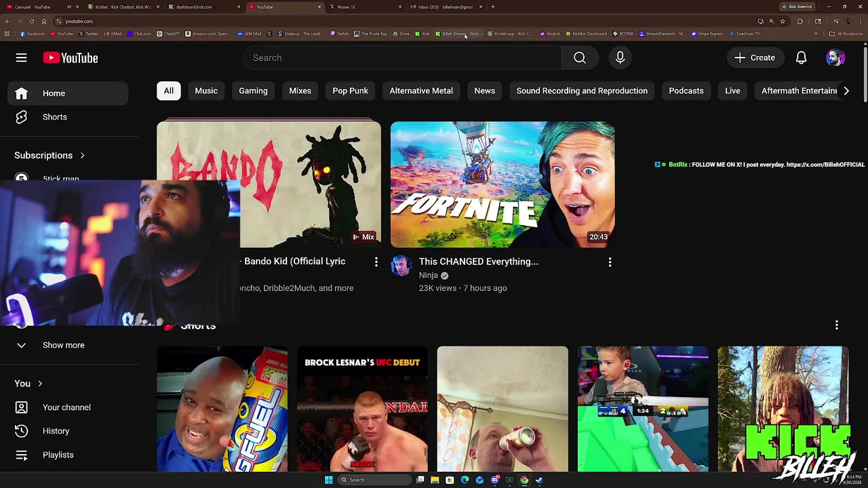Open This CHANGED Everything video title
Image resolution: width=868 pixels, height=488 pixels.
(x=478, y=262)
